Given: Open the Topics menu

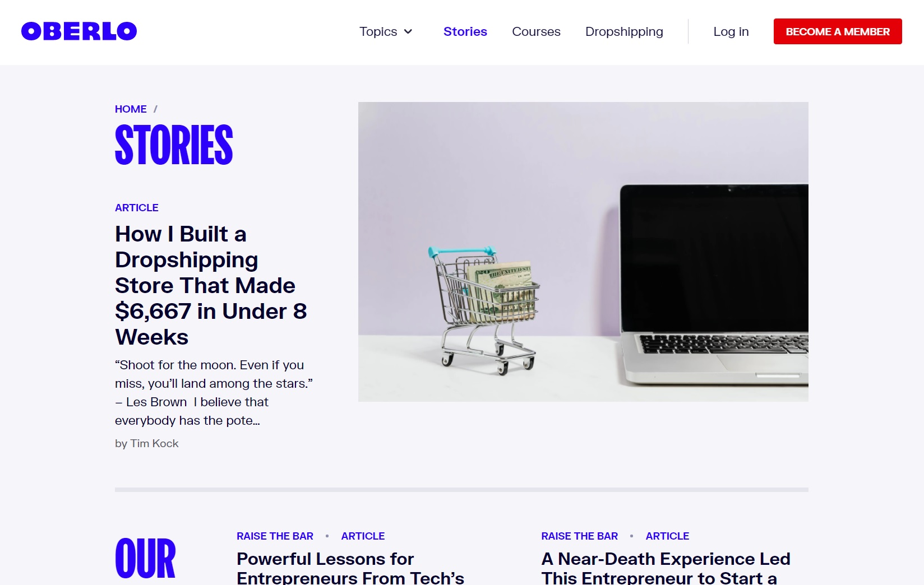Looking at the screenshot, I should tap(386, 31).
